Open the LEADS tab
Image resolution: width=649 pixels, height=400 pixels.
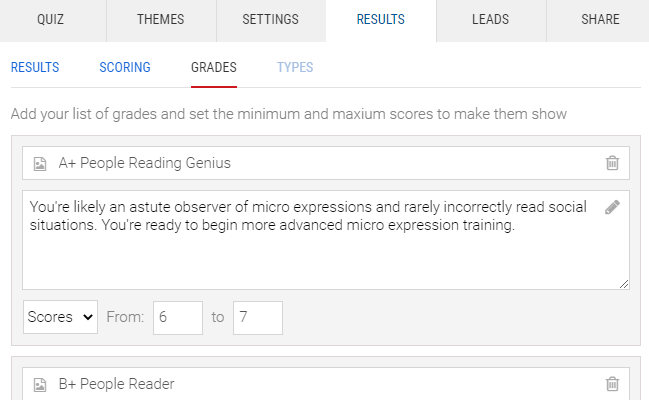click(491, 19)
